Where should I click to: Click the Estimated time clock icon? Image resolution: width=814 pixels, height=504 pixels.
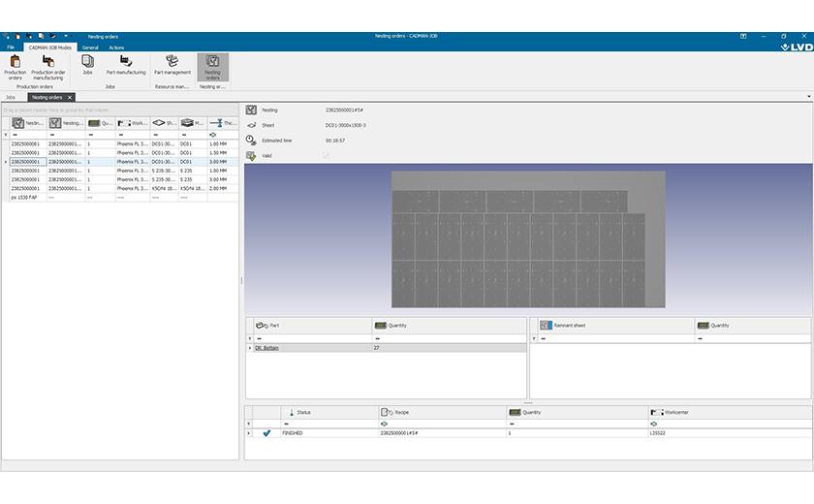pos(251,141)
